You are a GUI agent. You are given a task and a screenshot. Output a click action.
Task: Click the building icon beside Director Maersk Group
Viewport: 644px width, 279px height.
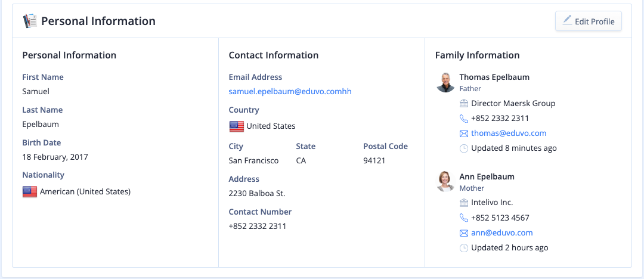tap(464, 104)
